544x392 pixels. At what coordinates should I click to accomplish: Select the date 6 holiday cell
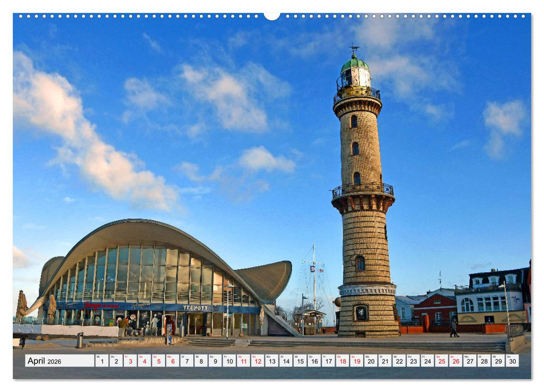pos(172,362)
